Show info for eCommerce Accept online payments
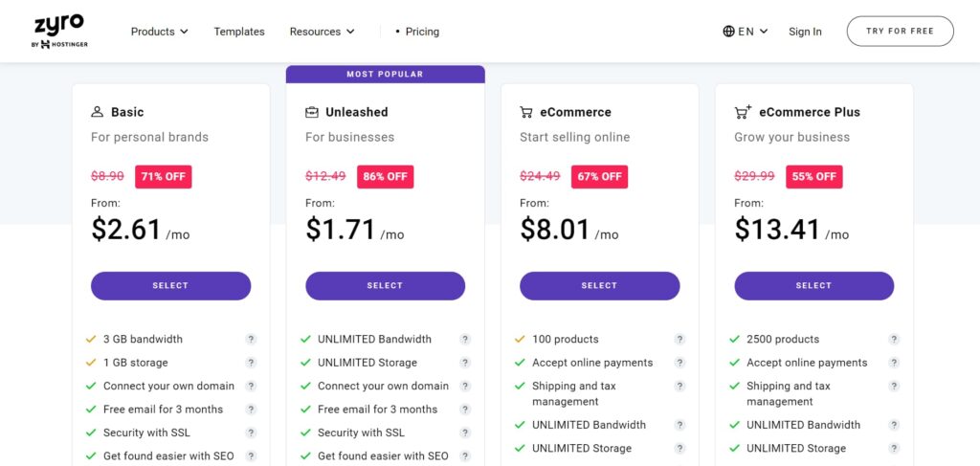Viewport: 980px width, 466px height. coord(679,363)
